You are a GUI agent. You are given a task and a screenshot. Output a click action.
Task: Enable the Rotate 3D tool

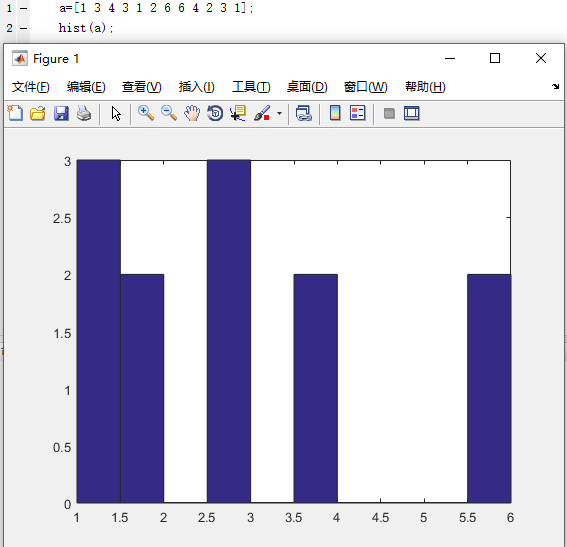click(215, 113)
